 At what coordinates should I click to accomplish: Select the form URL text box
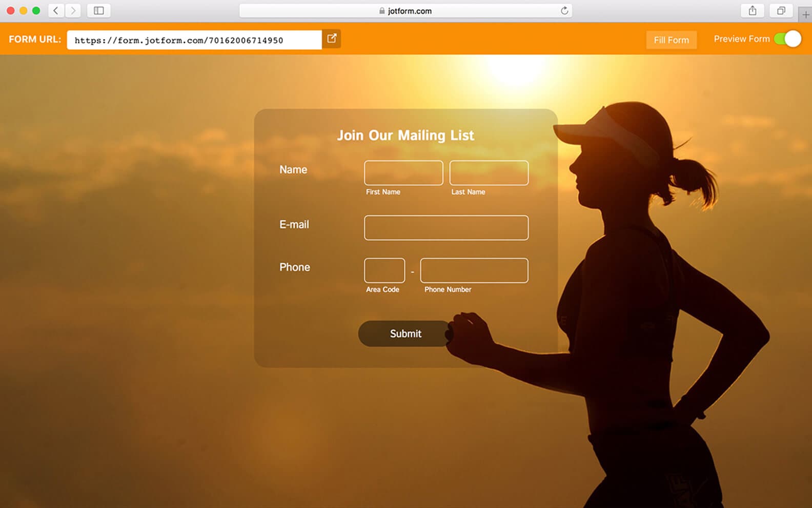pos(194,40)
